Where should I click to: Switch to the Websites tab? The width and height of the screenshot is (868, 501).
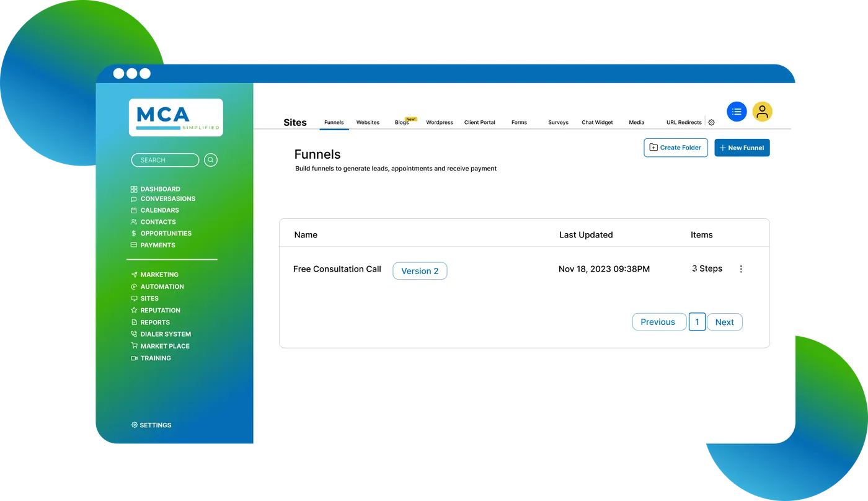[368, 123]
